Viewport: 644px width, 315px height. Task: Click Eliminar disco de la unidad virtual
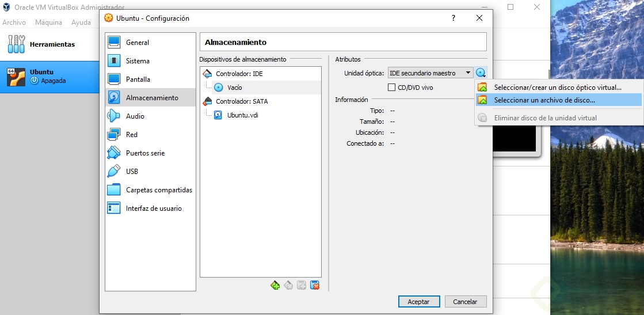pos(559,117)
